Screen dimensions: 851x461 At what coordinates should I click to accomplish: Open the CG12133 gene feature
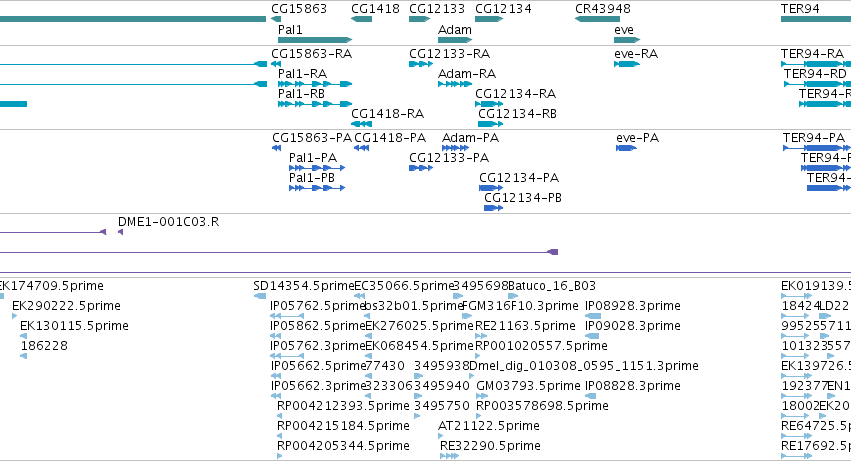(420, 19)
